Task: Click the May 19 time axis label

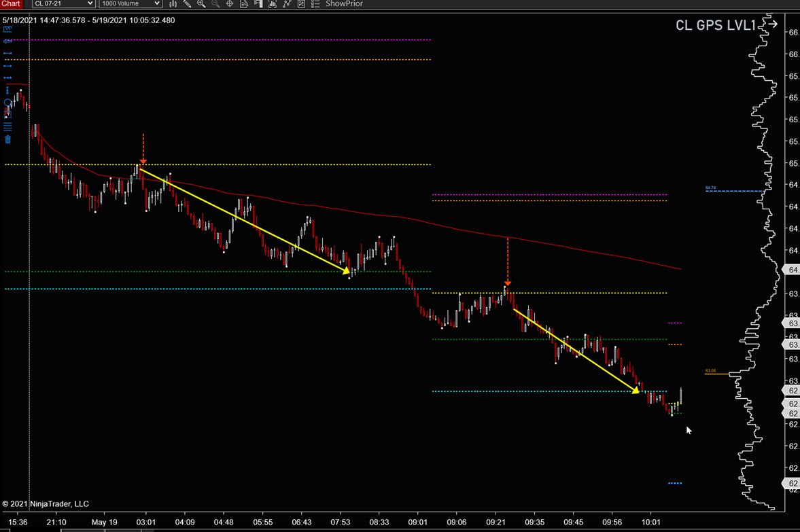Action: [104, 522]
